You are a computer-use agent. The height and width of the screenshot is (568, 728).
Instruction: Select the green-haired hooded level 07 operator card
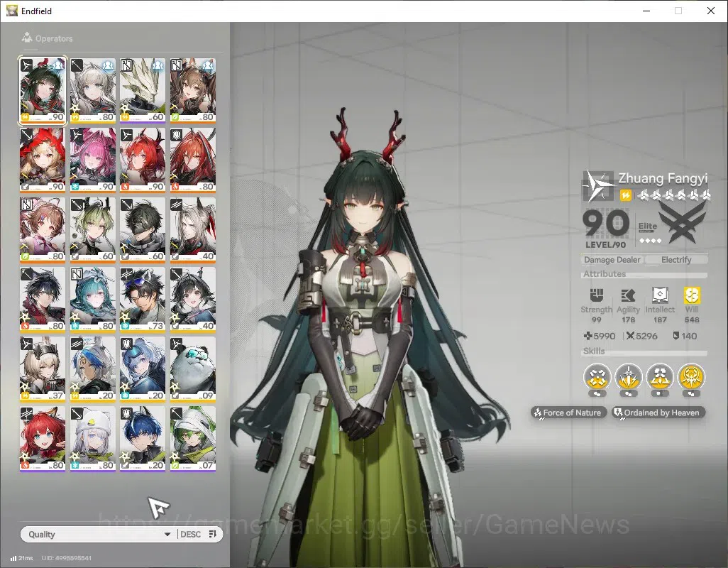click(193, 439)
